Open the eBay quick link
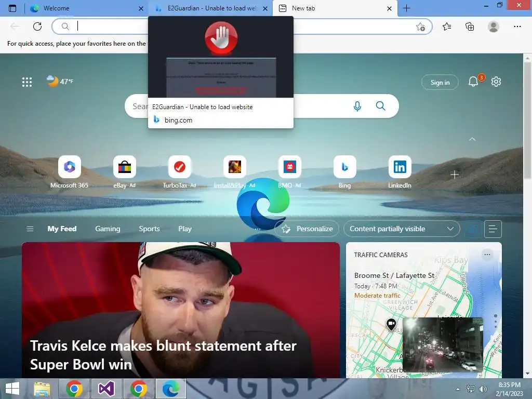 coord(125,171)
